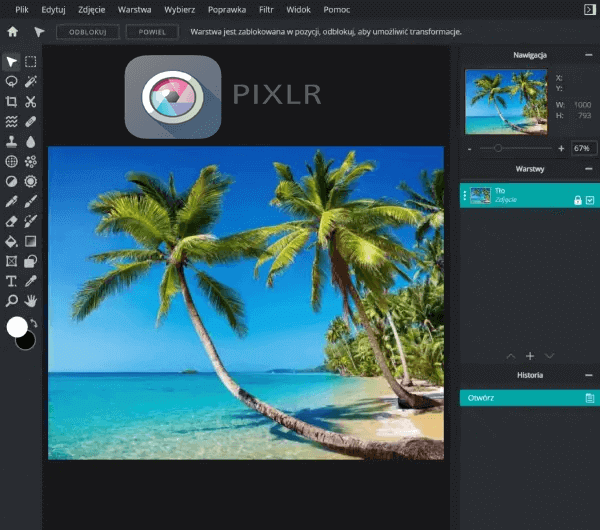Select the Crop tool
600x530 pixels.
coord(11,101)
